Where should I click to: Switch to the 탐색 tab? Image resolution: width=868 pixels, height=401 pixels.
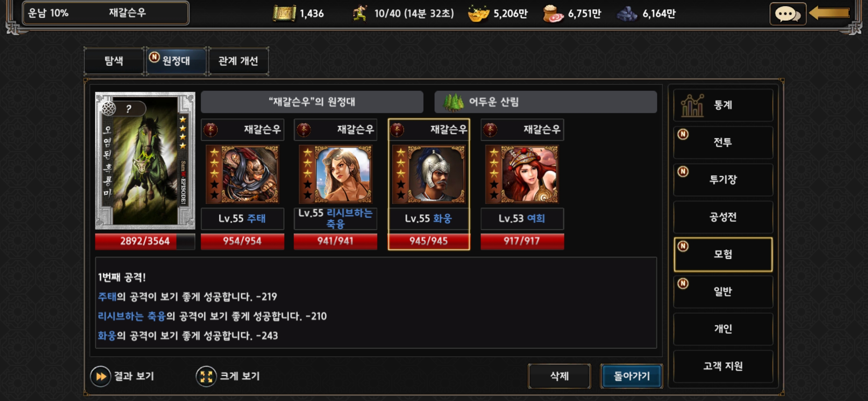pyautogui.click(x=114, y=61)
